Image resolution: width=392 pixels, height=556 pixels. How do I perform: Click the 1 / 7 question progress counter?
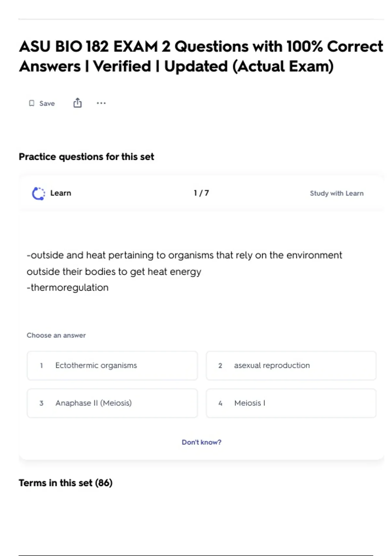pos(201,193)
